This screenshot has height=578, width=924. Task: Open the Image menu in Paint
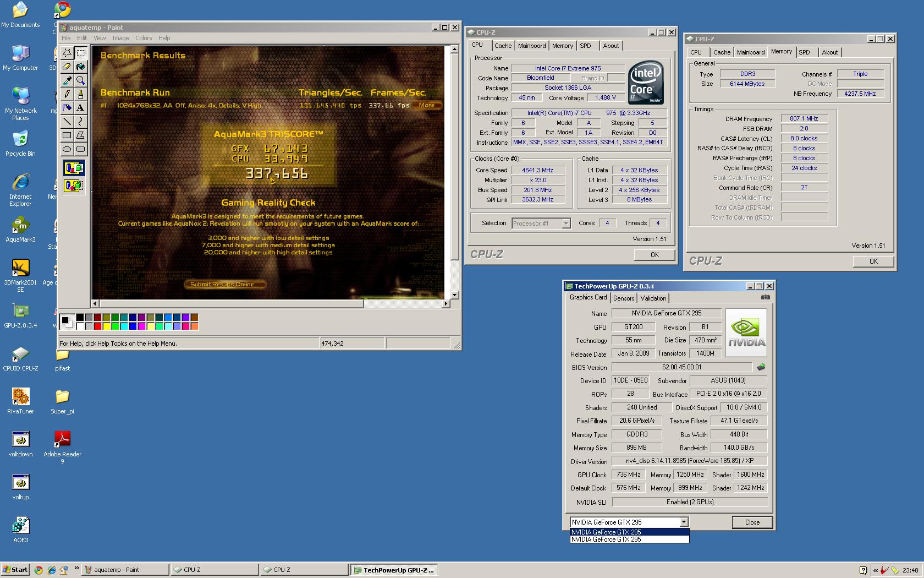pos(120,38)
